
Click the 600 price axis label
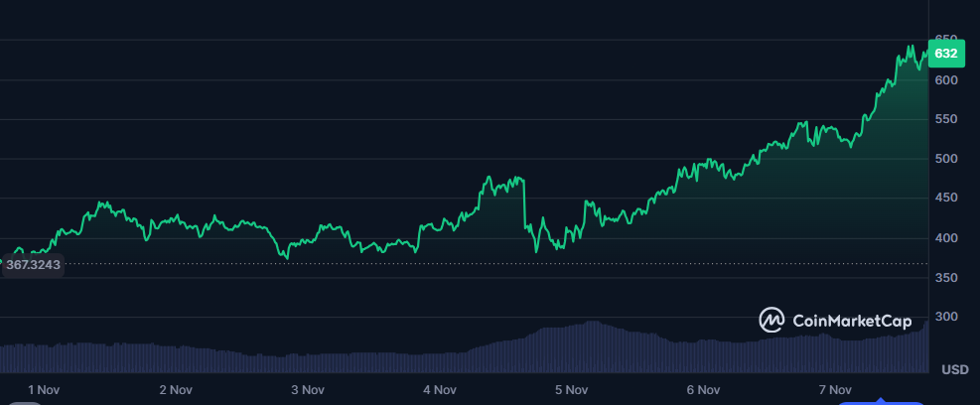point(945,80)
